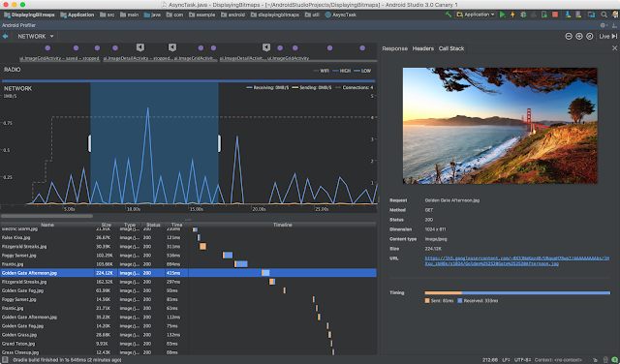
Task: Switch to the Call Stack tab
Action: pos(451,48)
